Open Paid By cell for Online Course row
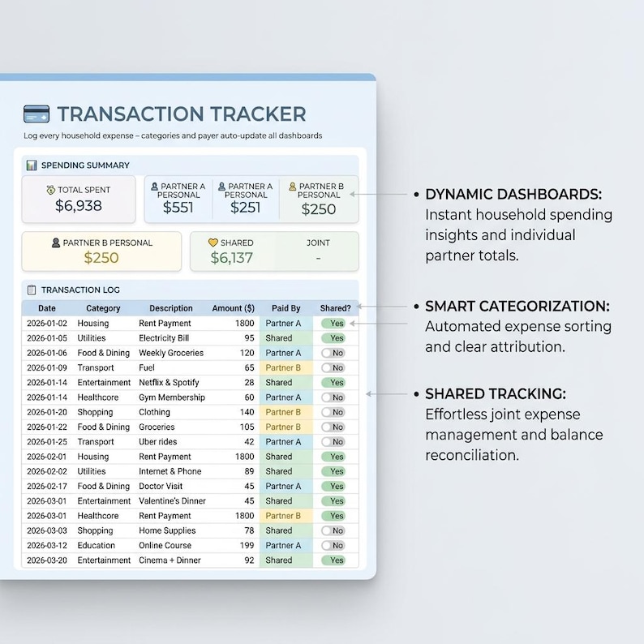The width and height of the screenshot is (644, 644). pyautogui.click(x=286, y=545)
